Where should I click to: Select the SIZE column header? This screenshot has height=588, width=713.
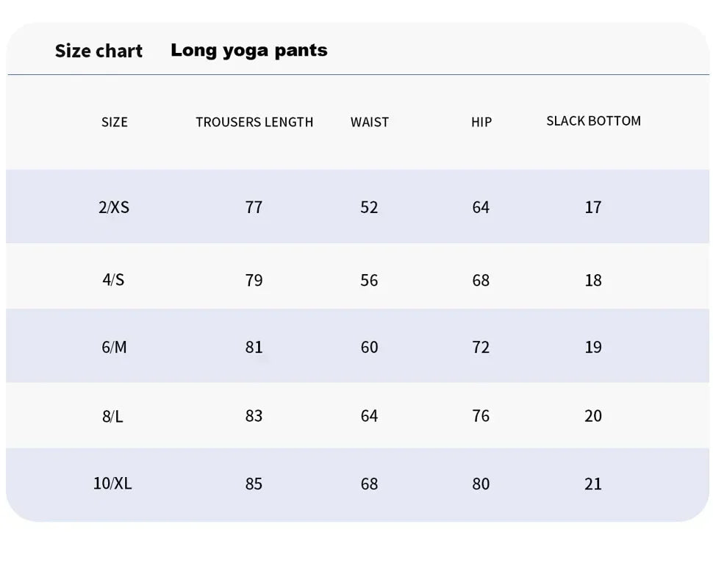(x=115, y=122)
